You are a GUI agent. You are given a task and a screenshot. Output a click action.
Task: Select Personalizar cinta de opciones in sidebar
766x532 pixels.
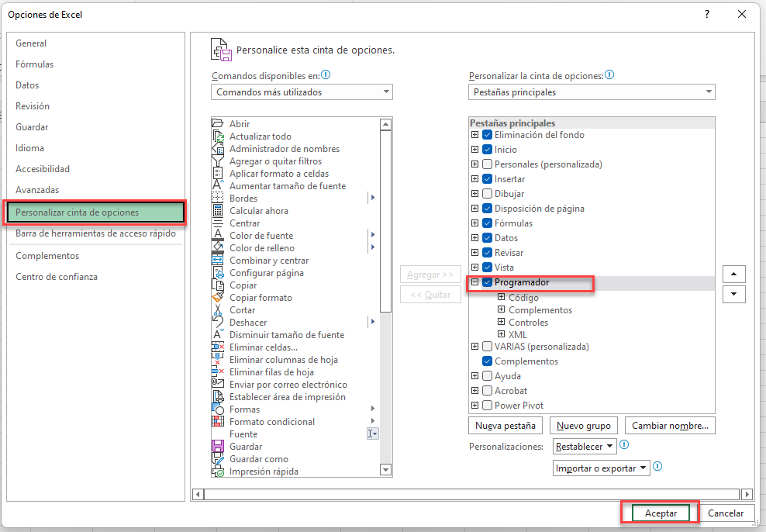(x=95, y=212)
